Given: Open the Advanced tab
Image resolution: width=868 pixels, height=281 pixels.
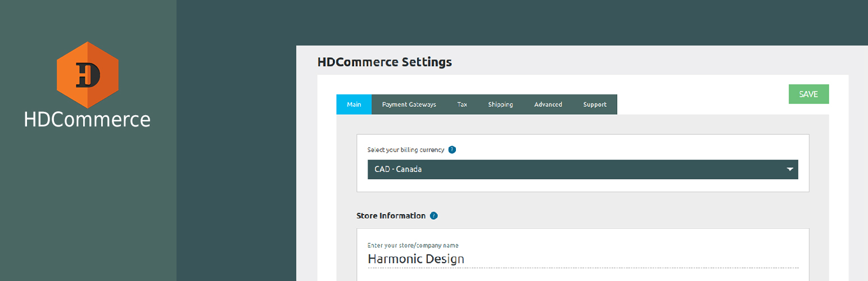Looking at the screenshot, I should point(548,105).
